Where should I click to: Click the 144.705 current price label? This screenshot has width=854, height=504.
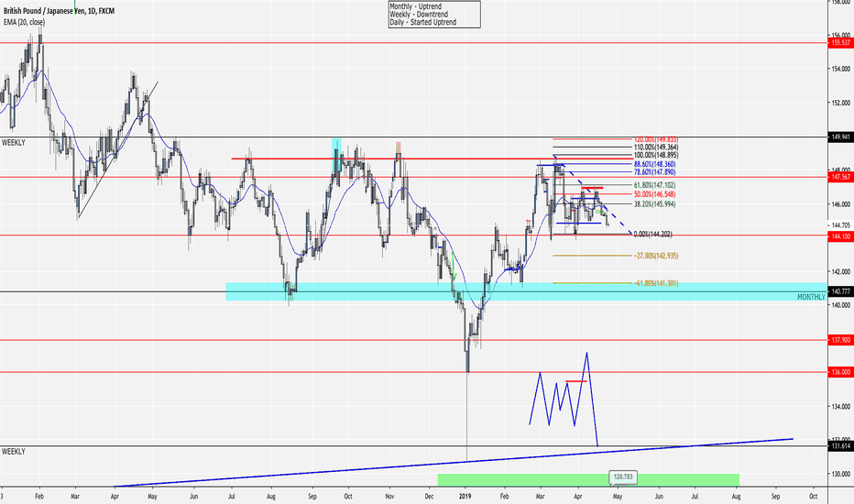point(840,225)
